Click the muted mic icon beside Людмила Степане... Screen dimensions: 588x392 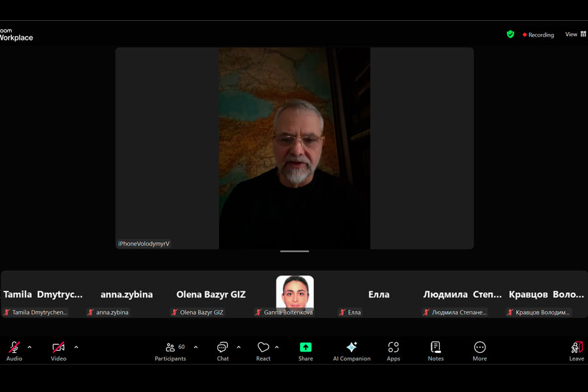[x=426, y=312]
